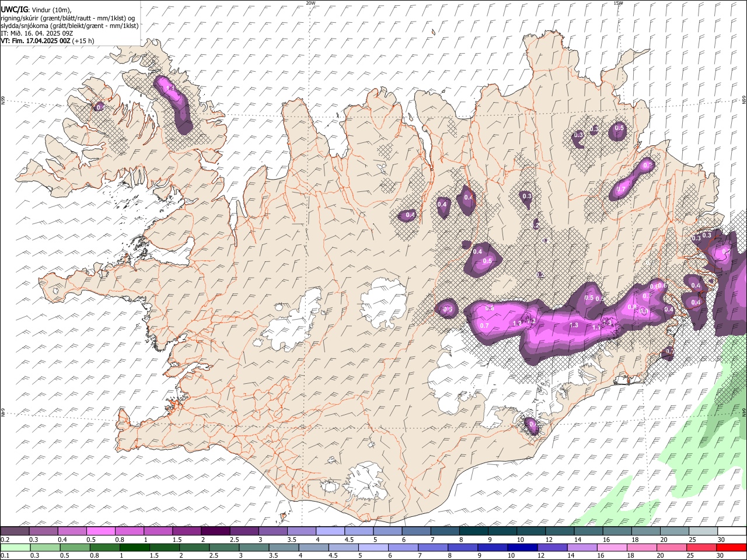Click the 'VT: Fim. 17.04.2025 00Z (+15 h)' line

tap(47, 41)
